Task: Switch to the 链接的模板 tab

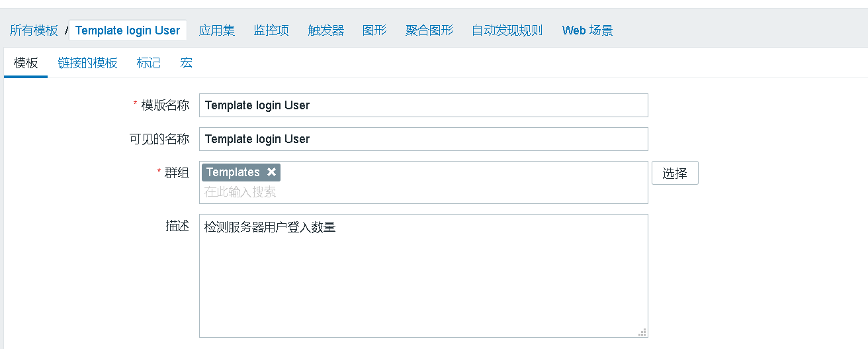Action: click(87, 63)
